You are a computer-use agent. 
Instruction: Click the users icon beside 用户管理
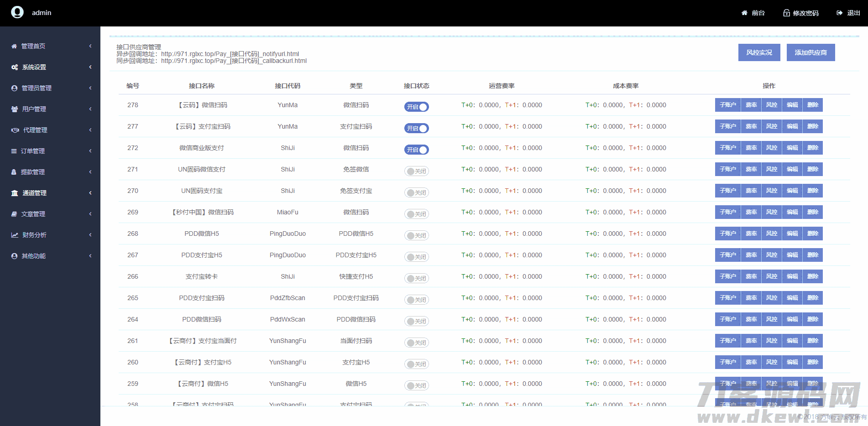tap(15, 109)
